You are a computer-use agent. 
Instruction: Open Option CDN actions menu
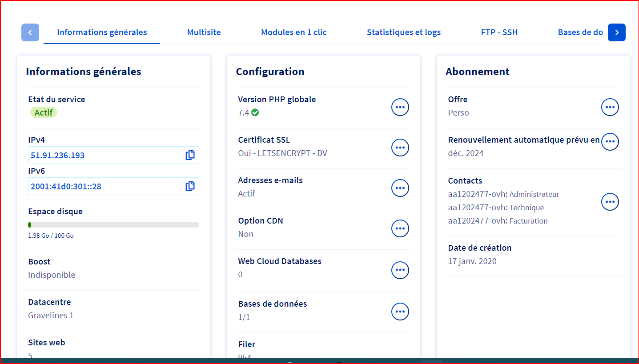(400, 228)
